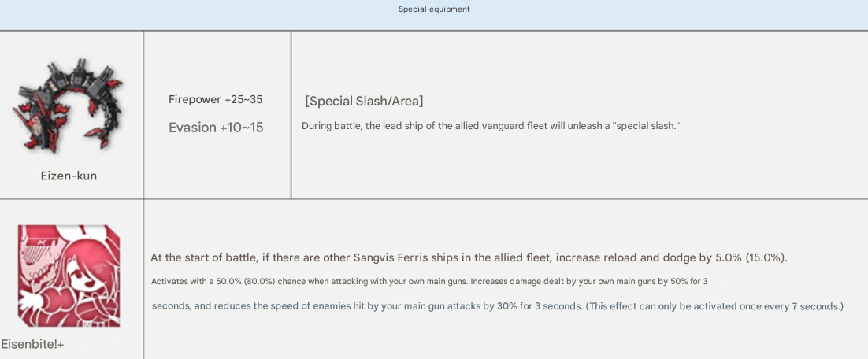The width and height of the screenshot is (868, 359).
Task: Click the [Special Slash/Area] title
Action: click(364, 102)
